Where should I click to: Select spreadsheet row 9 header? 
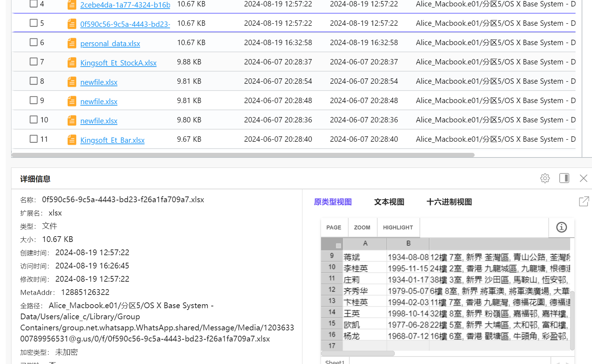[x=332, y=256]
